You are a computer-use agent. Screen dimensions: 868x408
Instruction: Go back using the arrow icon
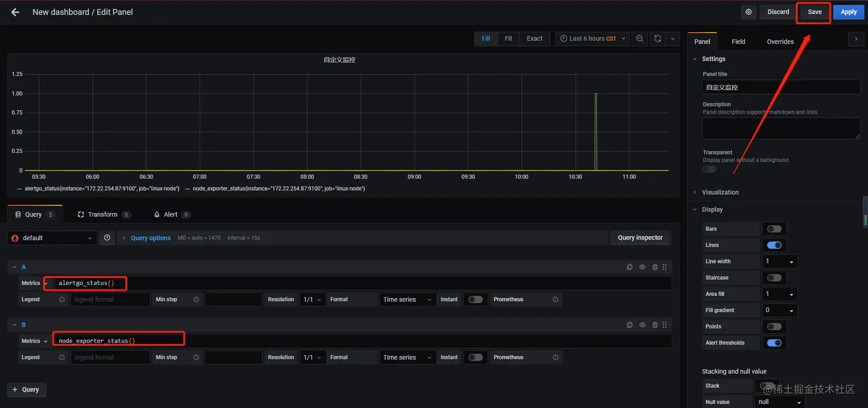click(x=15, y=12)
